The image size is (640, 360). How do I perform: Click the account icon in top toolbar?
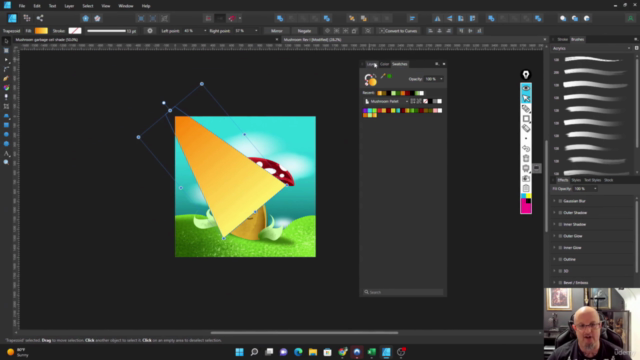(x=631, y=18)
